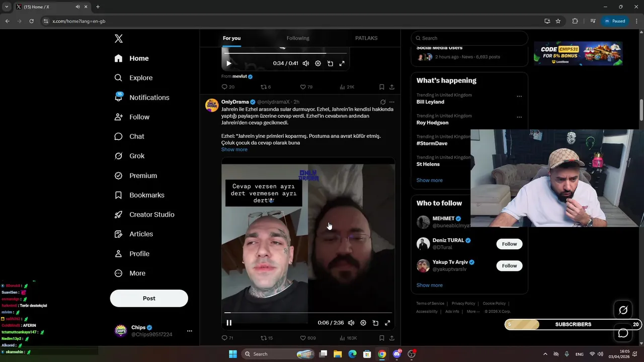Image resolution: width=644 pixels, height=362 pixels.
Task: Like the post with 79 likes
Action: (x=306, y=87)
